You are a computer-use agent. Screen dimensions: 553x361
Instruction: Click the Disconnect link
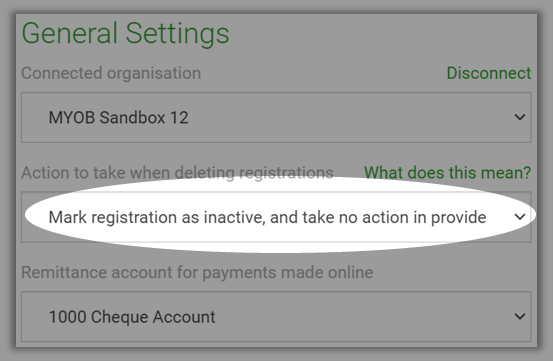coord(488,73)
